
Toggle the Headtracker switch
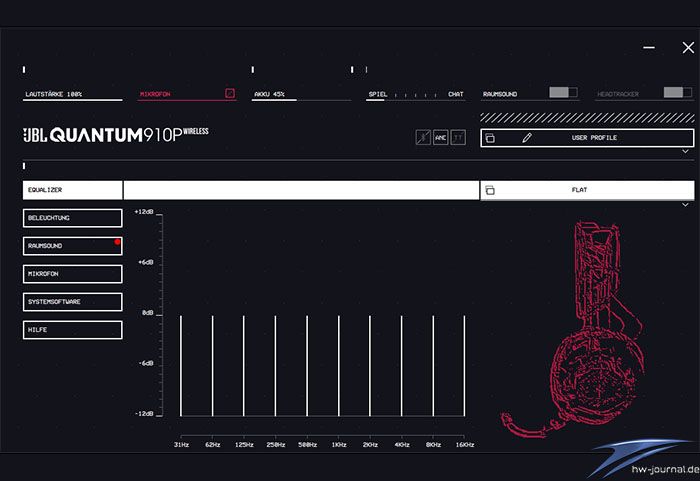pos(678,92)
